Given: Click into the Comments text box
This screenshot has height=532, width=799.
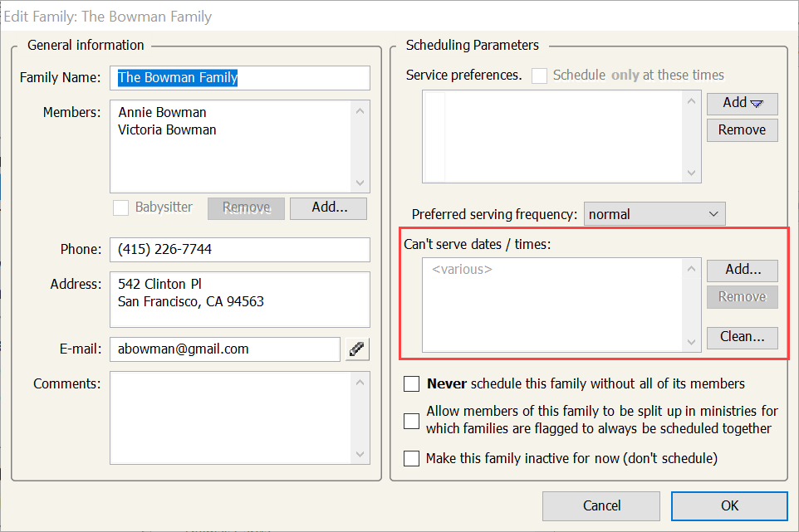Looking at the screenshot, I should tap(231, 417).
